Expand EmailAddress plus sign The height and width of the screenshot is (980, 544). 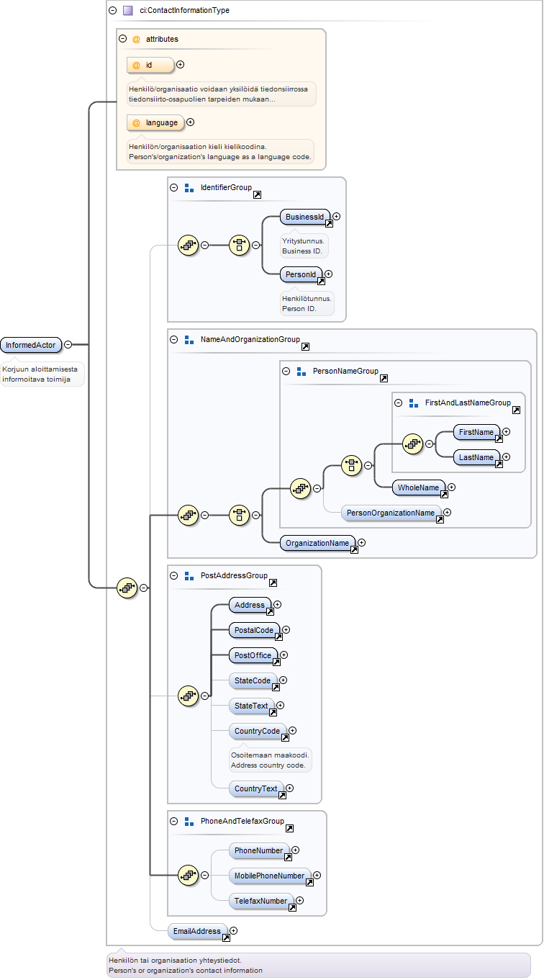233,930
